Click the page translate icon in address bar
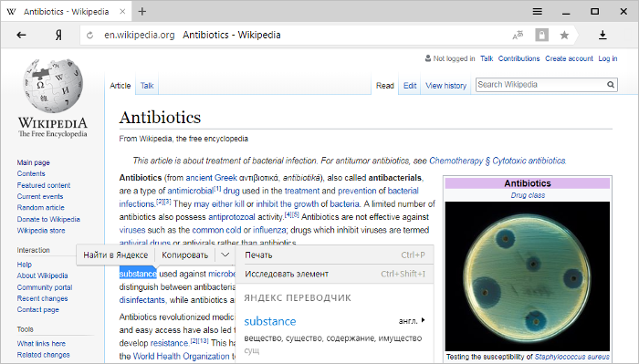 (518, 36)
